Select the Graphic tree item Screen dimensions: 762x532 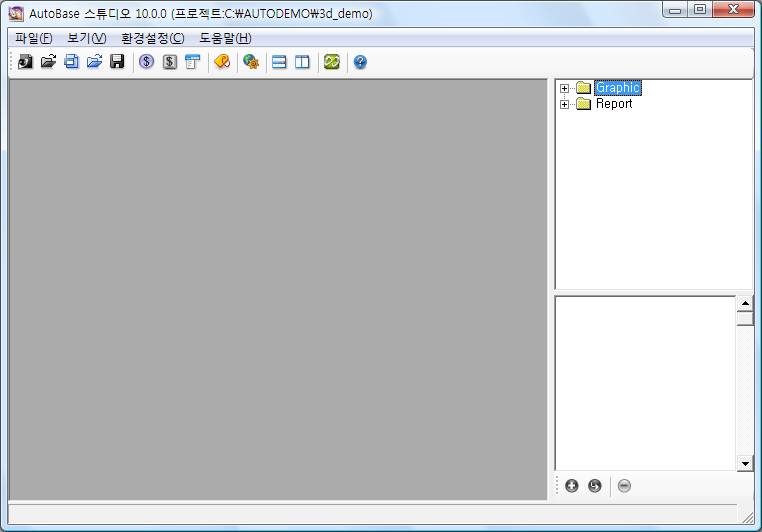tap(618, 88)
